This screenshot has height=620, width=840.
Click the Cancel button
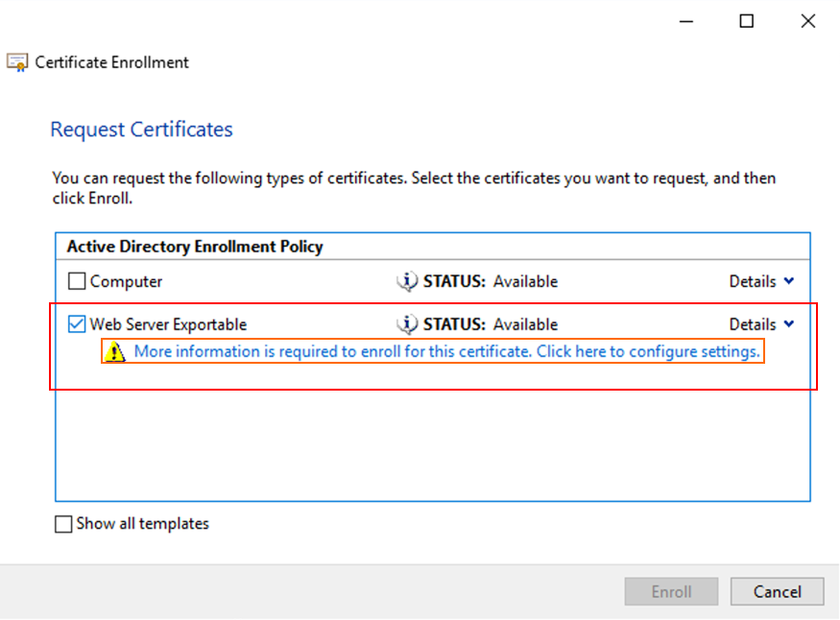(778, 591)
